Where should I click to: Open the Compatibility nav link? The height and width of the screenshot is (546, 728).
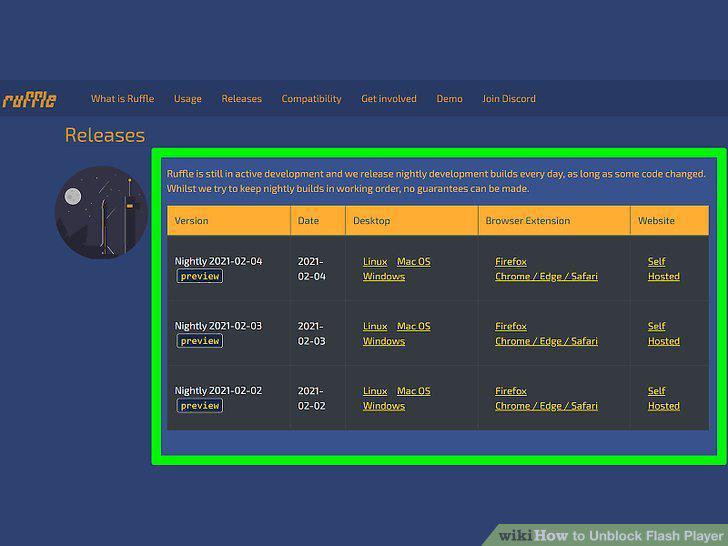[x=312, y=98]
